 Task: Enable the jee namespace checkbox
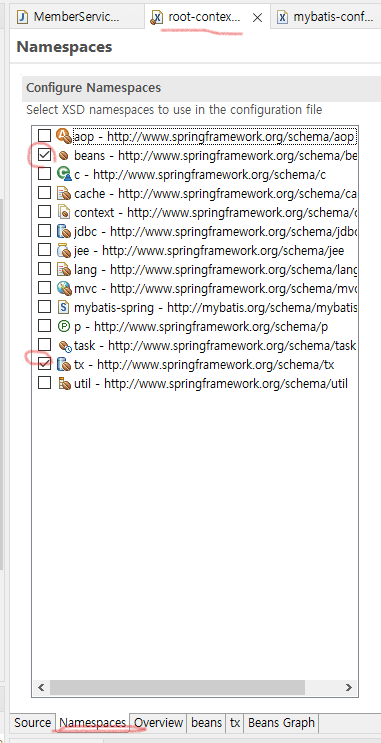44,250
